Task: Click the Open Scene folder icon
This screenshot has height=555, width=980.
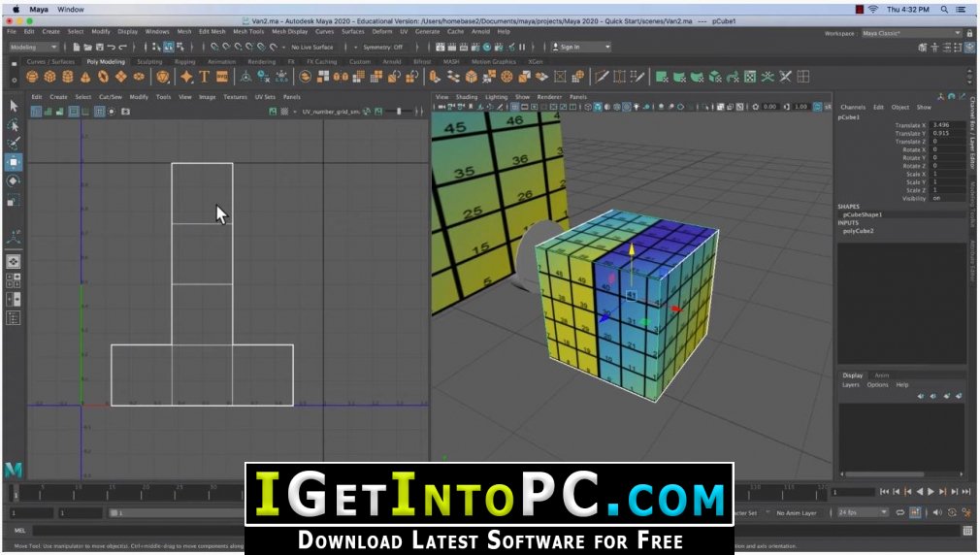Action: point(87,47)
